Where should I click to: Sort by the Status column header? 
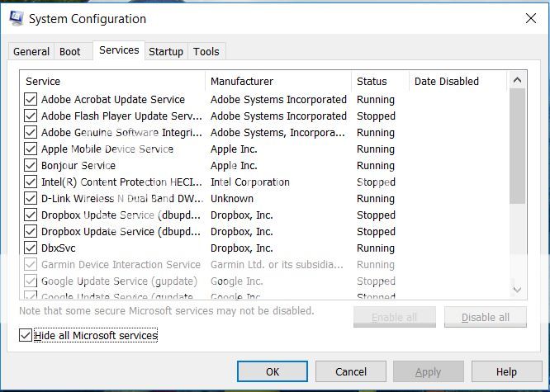380,82
